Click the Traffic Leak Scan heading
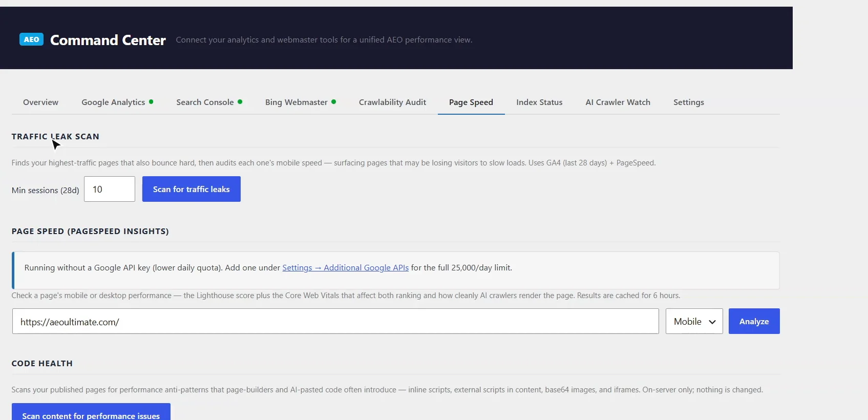868x420 pixels. coord(55,136)
